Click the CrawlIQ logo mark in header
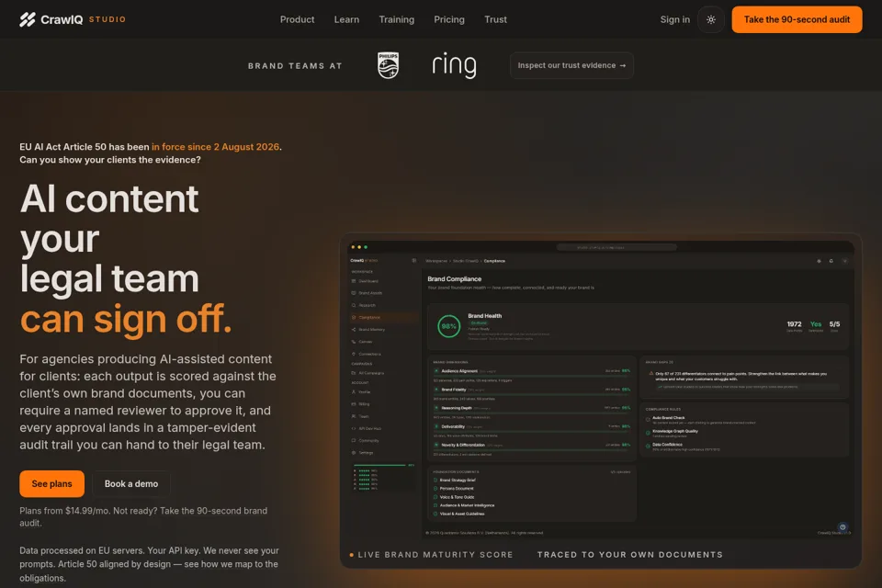The width and height of the screenshot is (882, 588). pos(27,19)
